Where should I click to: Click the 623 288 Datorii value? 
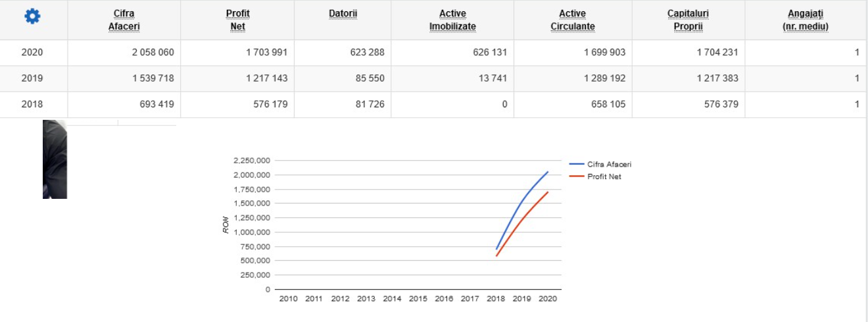368,52
